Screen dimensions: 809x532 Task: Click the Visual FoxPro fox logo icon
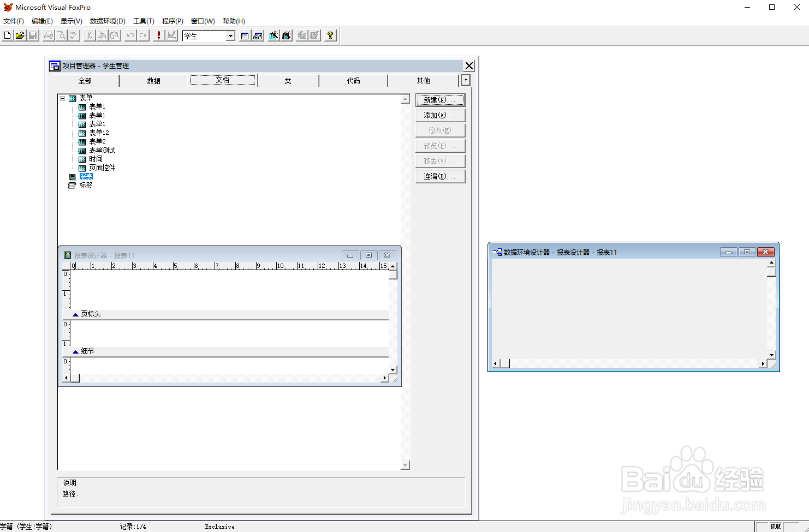8,7
